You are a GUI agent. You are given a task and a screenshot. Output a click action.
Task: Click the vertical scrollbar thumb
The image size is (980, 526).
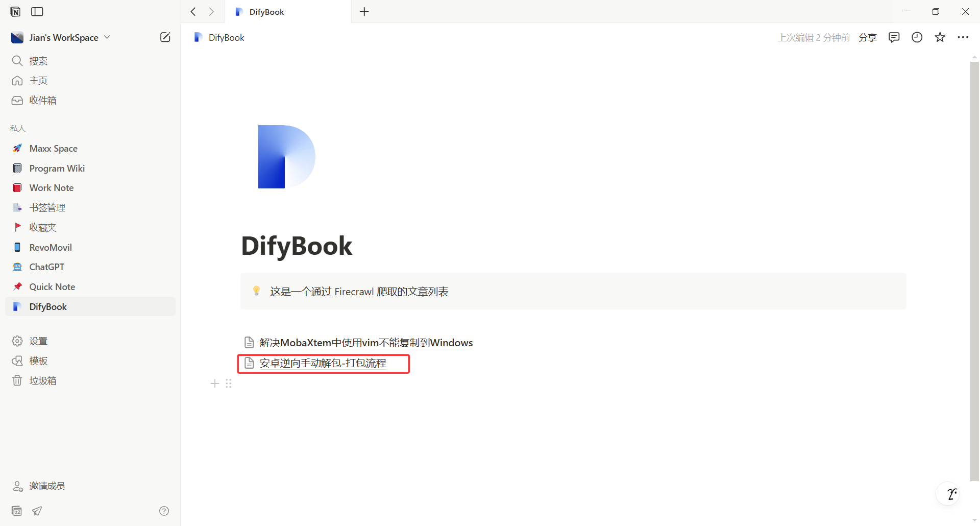click(974, 271)
